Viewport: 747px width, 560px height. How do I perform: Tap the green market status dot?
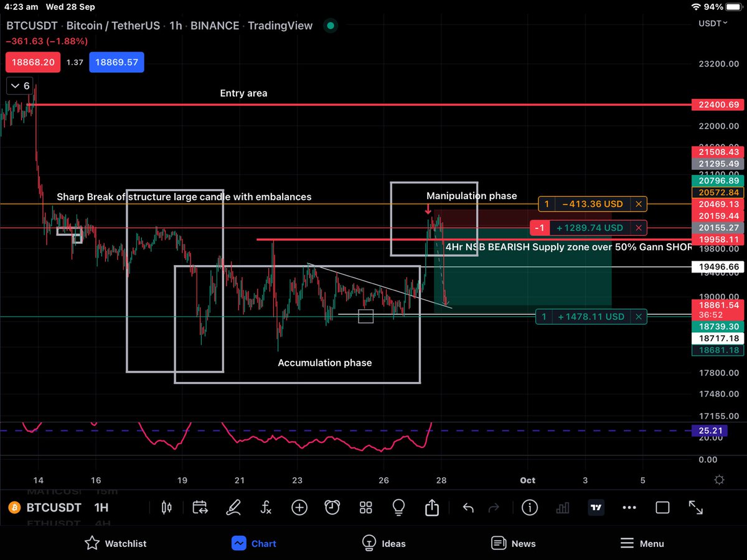click(x=331, y=26)
